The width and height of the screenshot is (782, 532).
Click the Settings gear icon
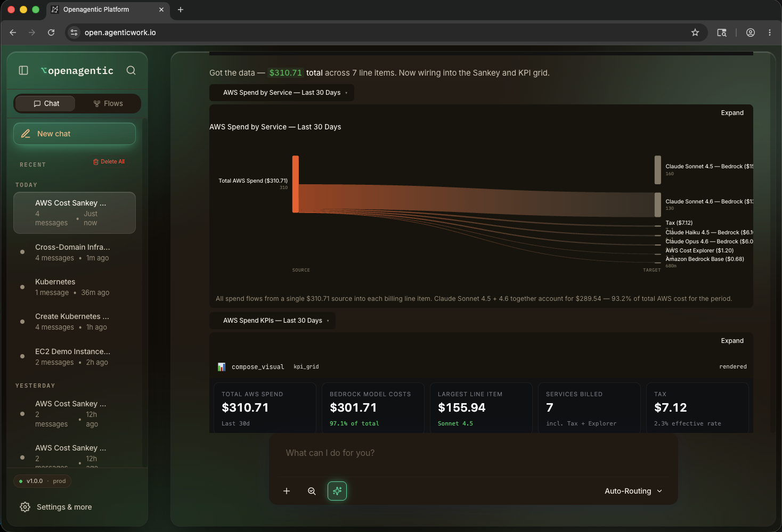pyautogui.click(x=25, y=507)
